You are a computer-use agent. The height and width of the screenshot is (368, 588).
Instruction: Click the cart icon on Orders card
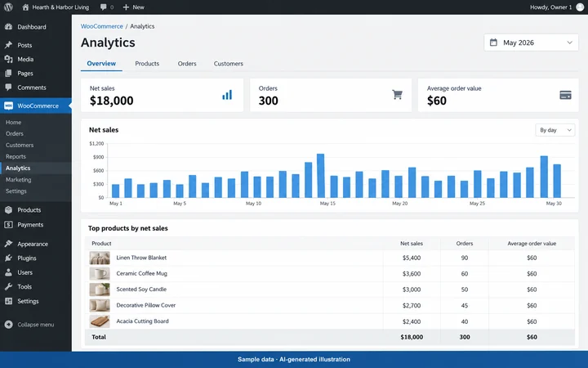(x=397, y=95)
